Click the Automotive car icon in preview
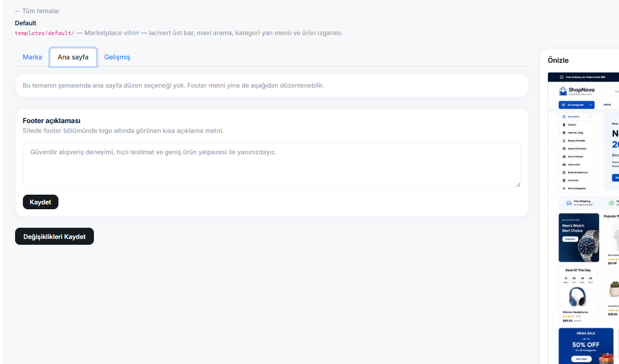Viewport: 619px width, 364px height. point(564,164)
